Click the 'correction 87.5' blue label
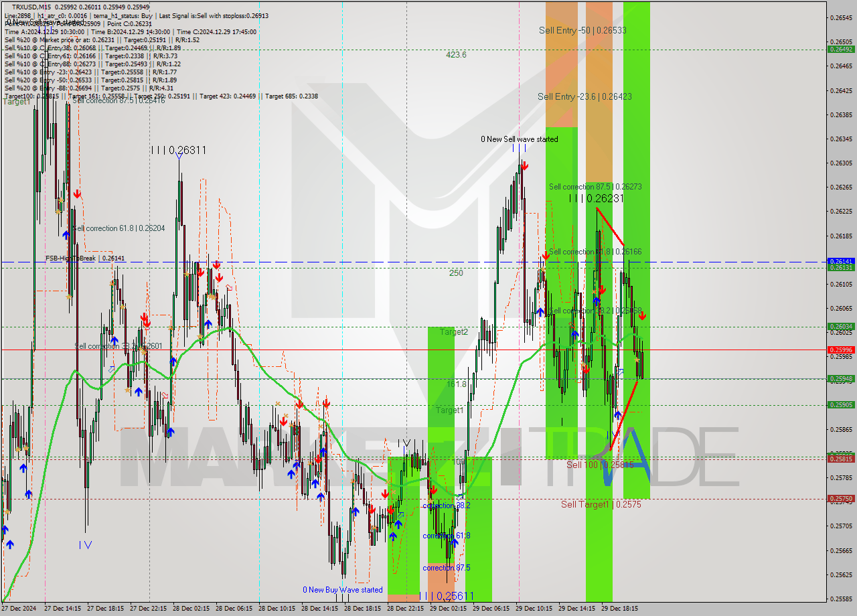Image resolution: width=857 pixels, height=616 pixels. point(447,568)
